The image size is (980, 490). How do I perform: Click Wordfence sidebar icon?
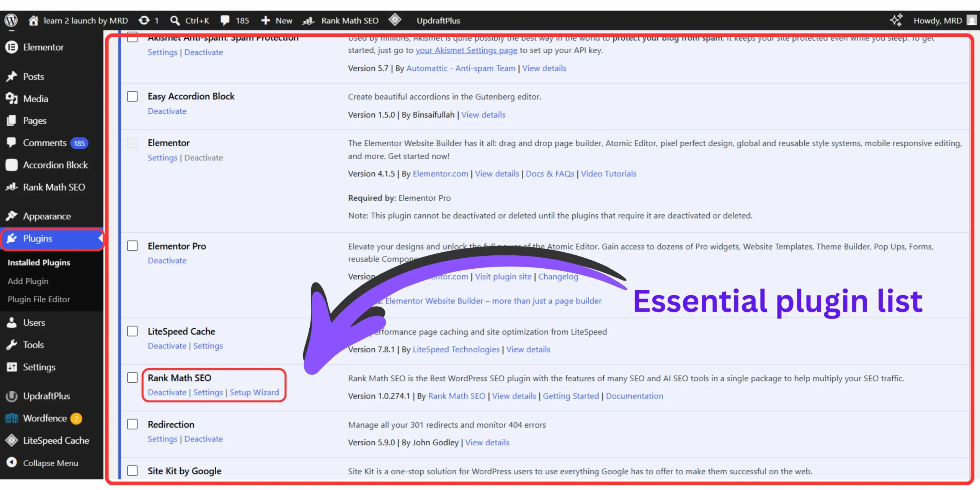click(11, 418)
